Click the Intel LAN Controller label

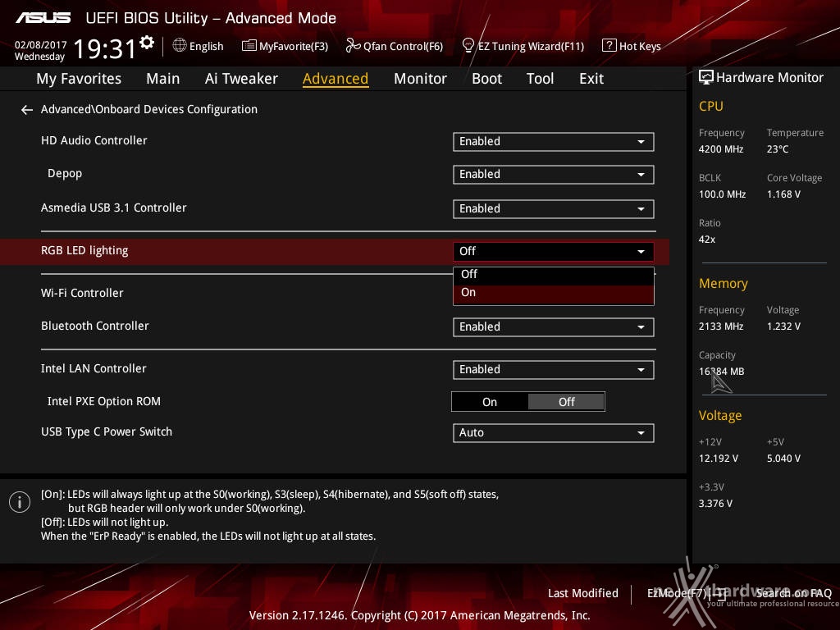(x=94, y=368)
